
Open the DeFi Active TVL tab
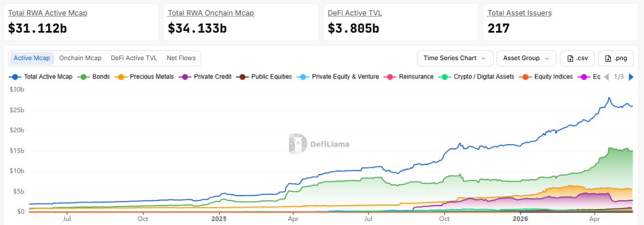(x=134, y=58)
